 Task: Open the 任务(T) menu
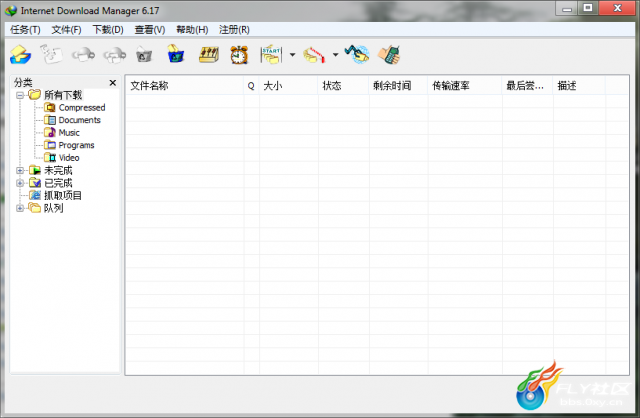pyautogui.click(x=25, y=30)
